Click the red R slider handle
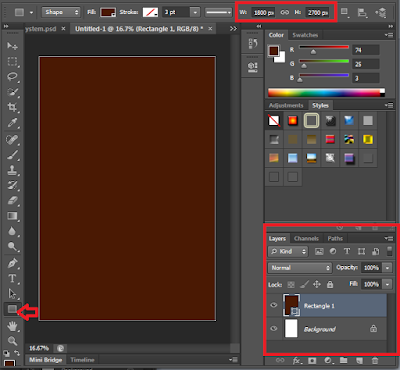The height and width of the screenshot is (370, 400). click(x=313, y=52)
